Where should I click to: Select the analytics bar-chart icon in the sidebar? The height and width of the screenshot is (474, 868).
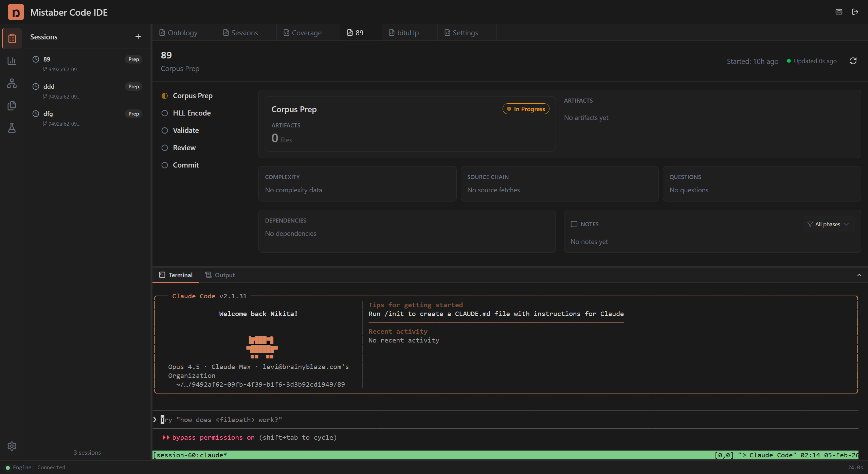pyautogui.click(x=12, y=61)
